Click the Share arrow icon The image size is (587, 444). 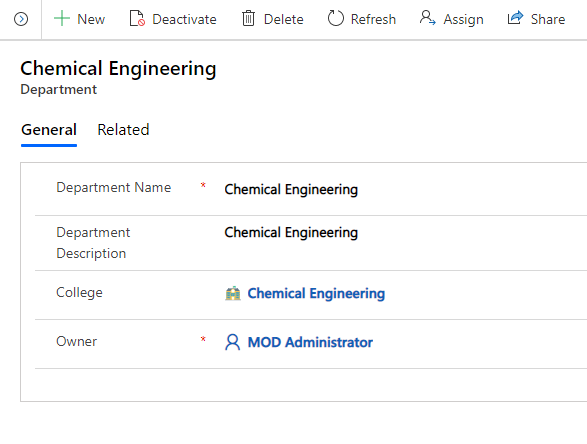[x=515, y=18]
